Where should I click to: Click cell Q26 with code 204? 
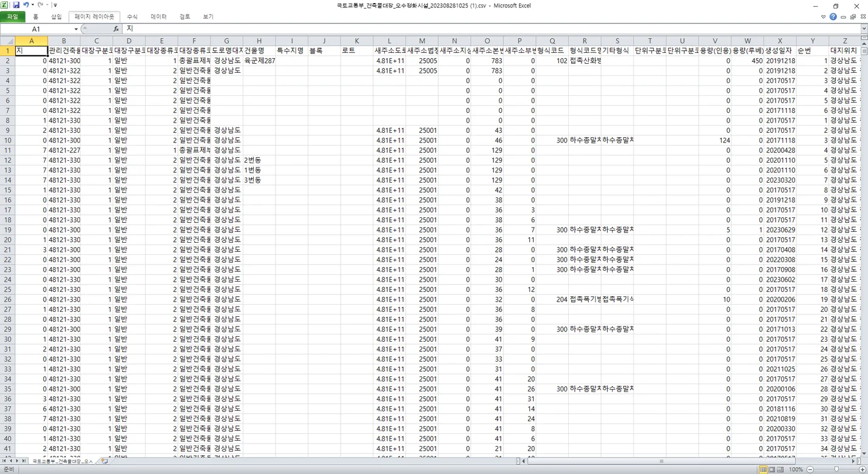point(552,299)
